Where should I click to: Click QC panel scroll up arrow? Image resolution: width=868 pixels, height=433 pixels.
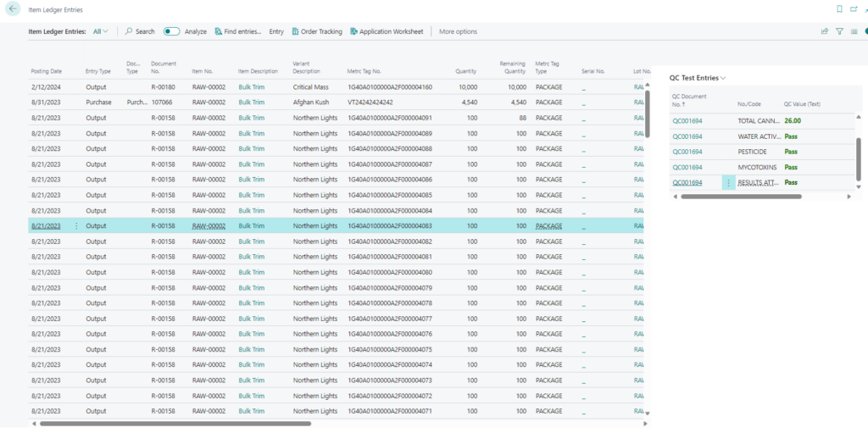coord(859,117)
